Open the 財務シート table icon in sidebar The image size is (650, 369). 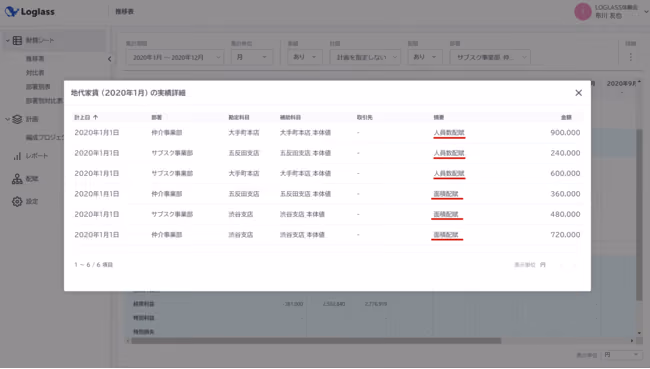point(17,40)
